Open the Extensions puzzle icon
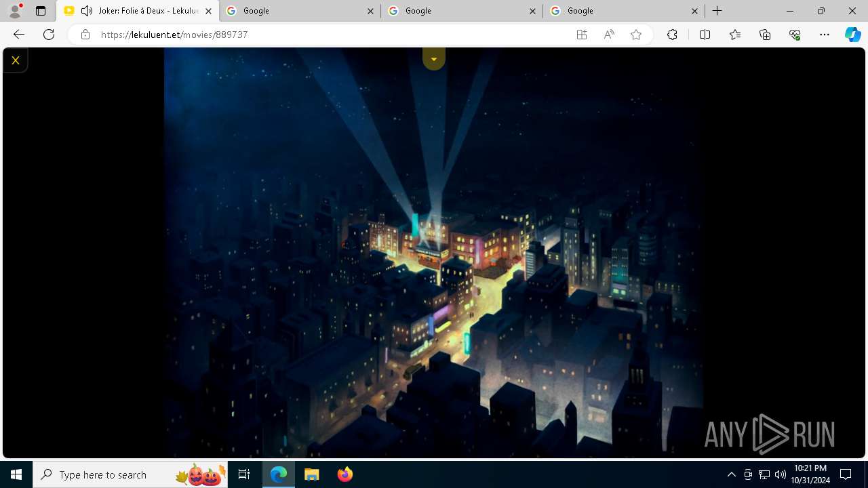The width and height of the screenshot is (868, 488). [672, 35]
